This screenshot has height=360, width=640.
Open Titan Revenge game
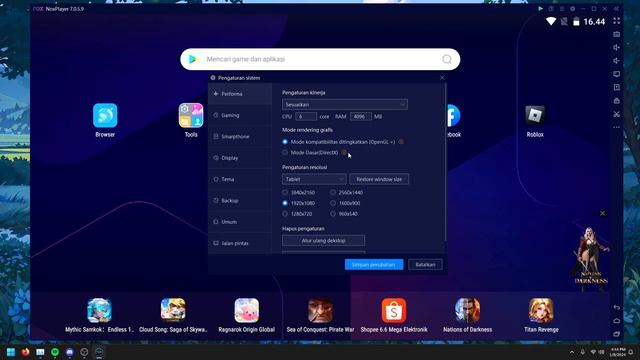(x=541, y=310)
